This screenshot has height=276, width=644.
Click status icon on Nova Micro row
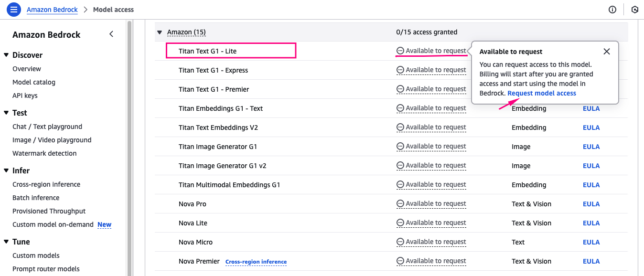[x=400, y=242]
